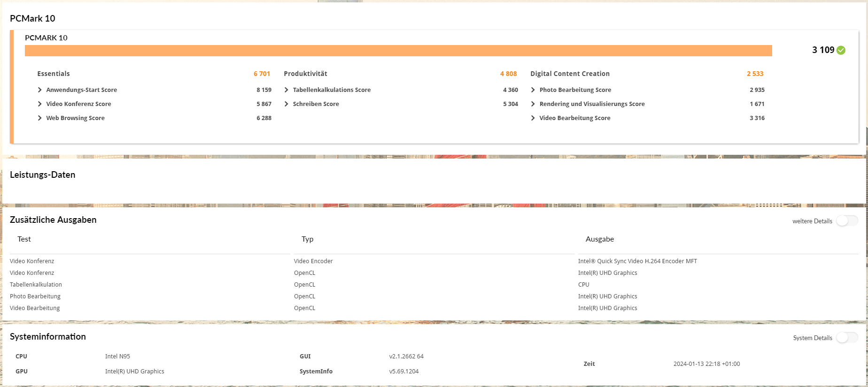Select the Produktivität score heading

305,74
